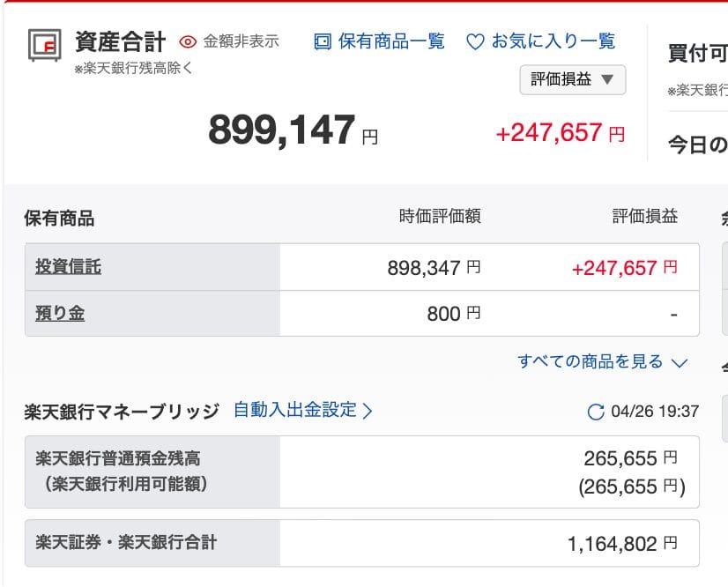Click the 時価評価額 column header
The width and height of the screenshot is (728, 587).
coord(440,217)
